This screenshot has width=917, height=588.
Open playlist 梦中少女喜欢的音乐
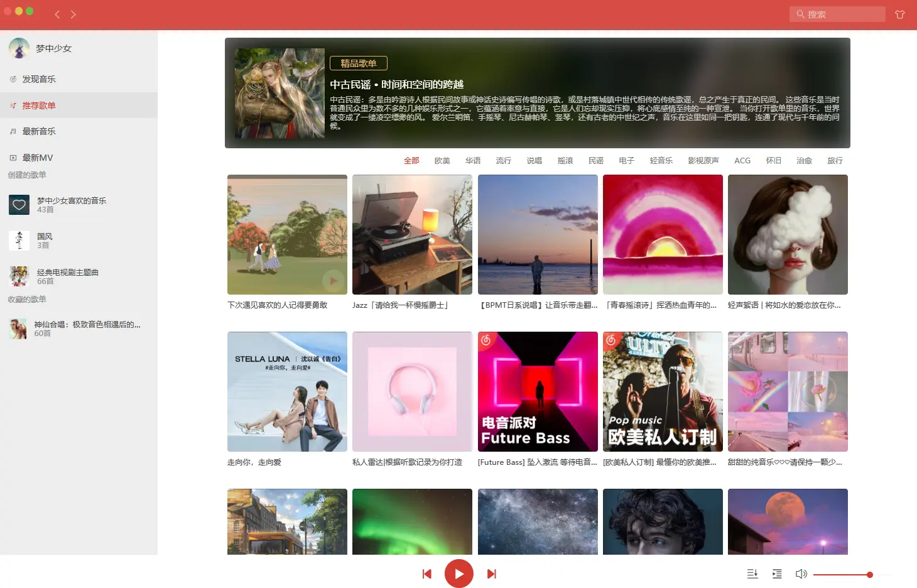(79, 205)
